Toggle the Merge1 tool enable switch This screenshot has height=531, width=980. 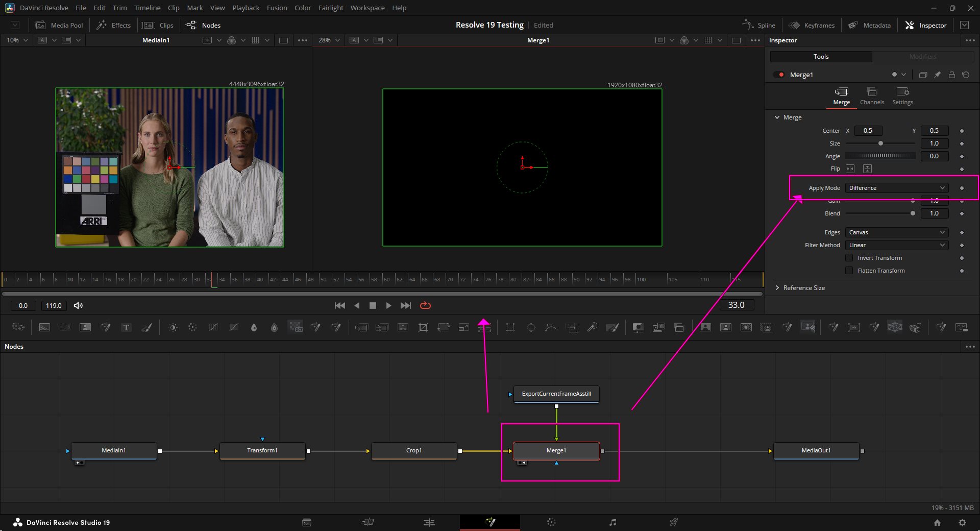pos(779,75)
